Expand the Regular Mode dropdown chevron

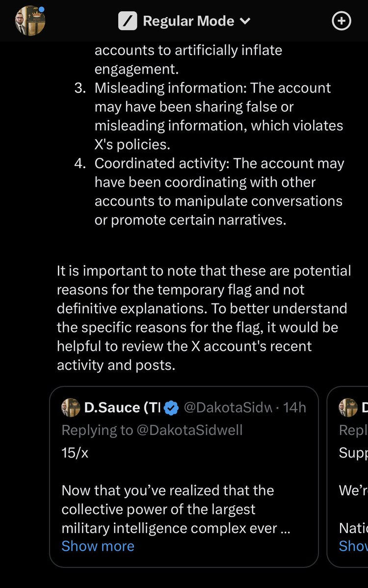pos(245,21)
